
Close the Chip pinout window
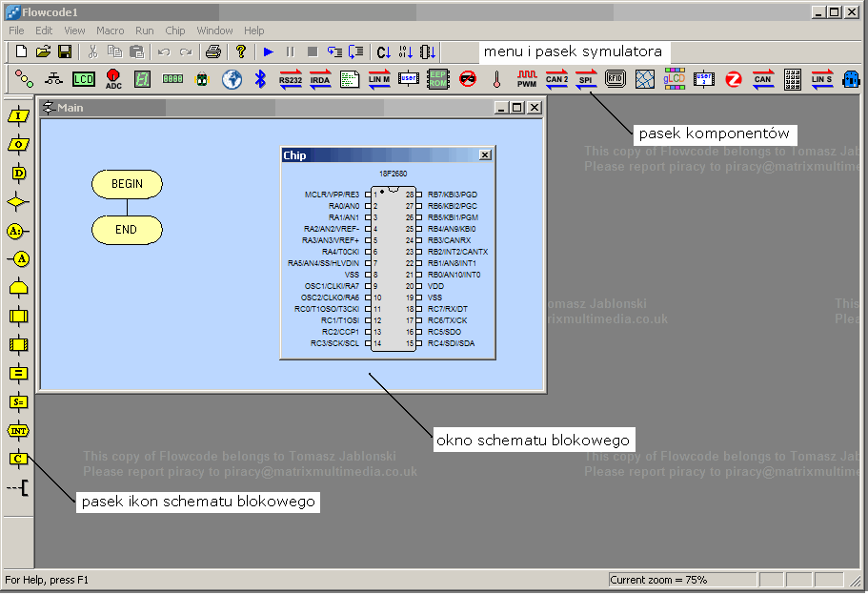[x=485, y=155]
